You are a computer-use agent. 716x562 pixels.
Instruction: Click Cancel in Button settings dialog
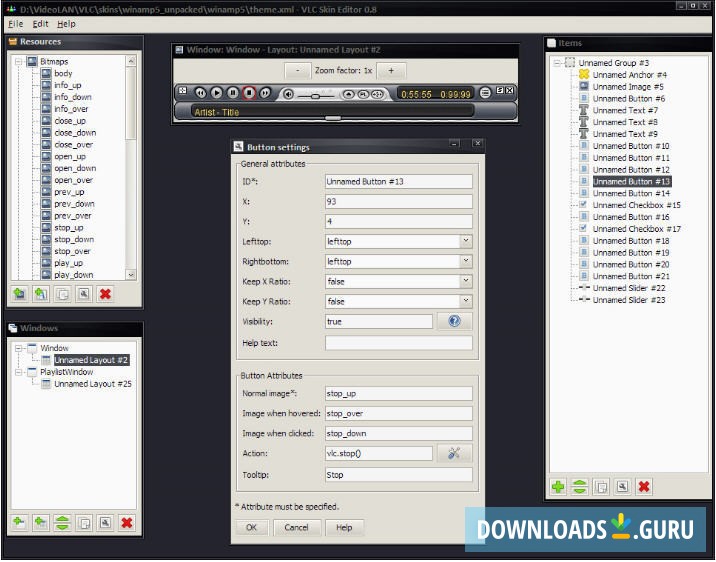coord(296,528)
